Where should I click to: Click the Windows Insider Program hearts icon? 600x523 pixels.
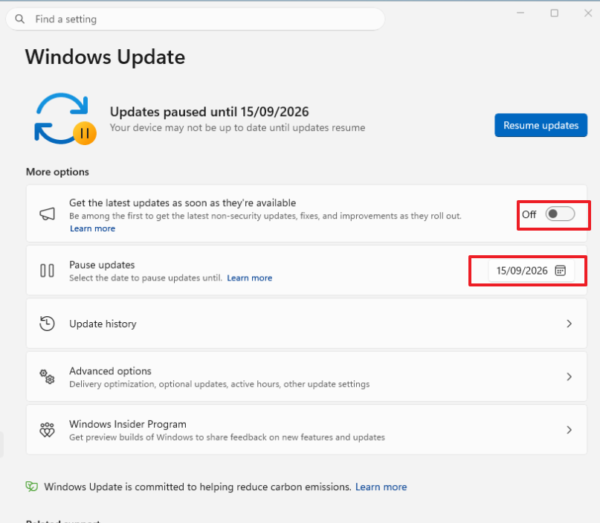pyautogui.click(x=47, y=430)
